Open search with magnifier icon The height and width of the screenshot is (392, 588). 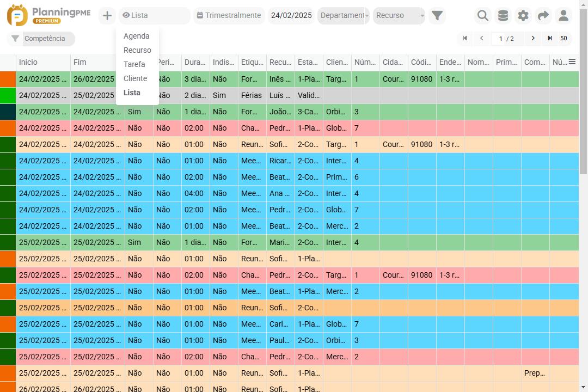tap(482, 15)
